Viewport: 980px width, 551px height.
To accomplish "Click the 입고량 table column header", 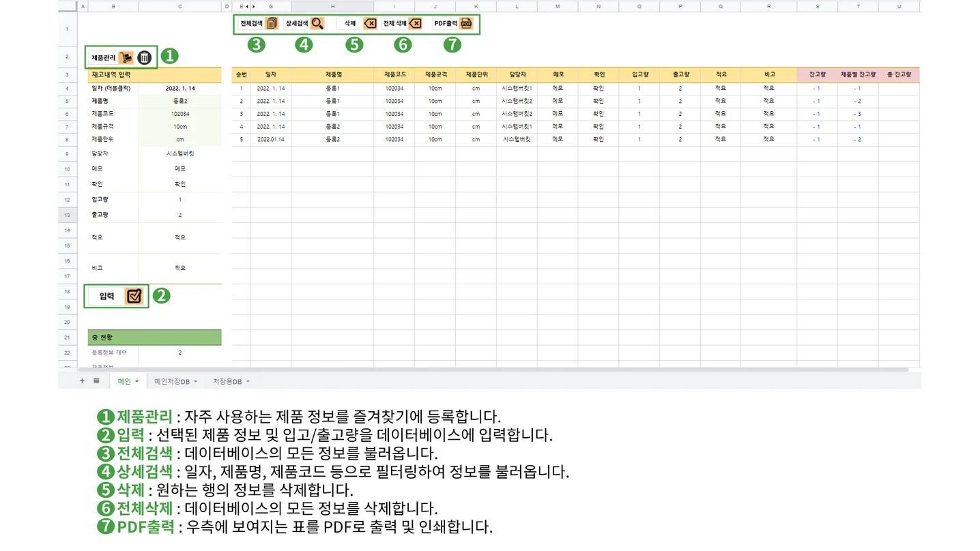I will tap(639, 75).
